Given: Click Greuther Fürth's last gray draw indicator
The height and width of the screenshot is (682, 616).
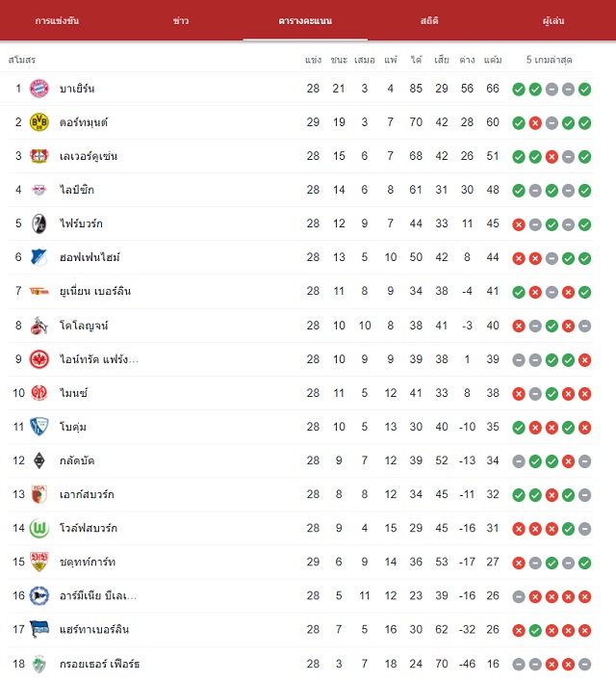Looking at the screenshot, I should (584, 664).
